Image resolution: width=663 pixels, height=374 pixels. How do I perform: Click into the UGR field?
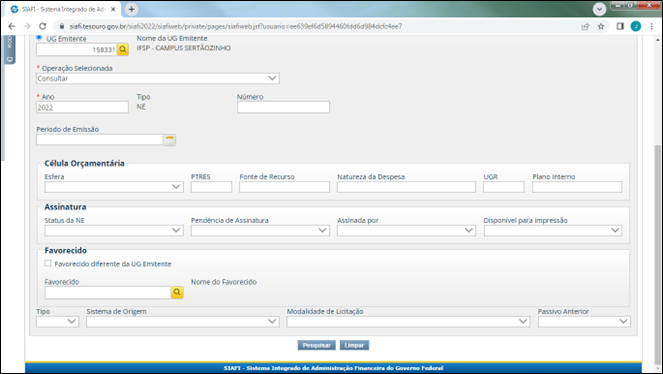tap(504, 187)
